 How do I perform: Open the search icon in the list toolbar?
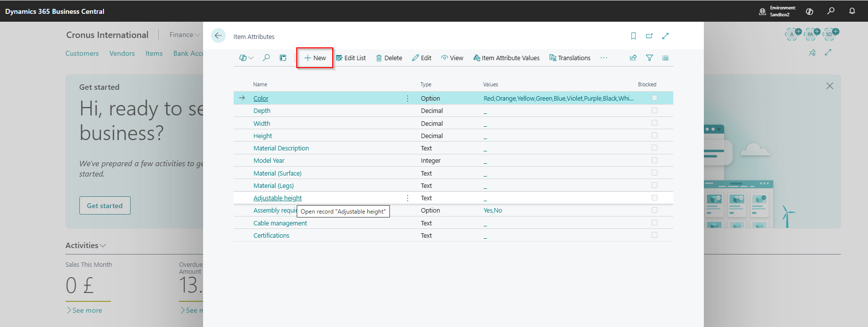(266, 58)
